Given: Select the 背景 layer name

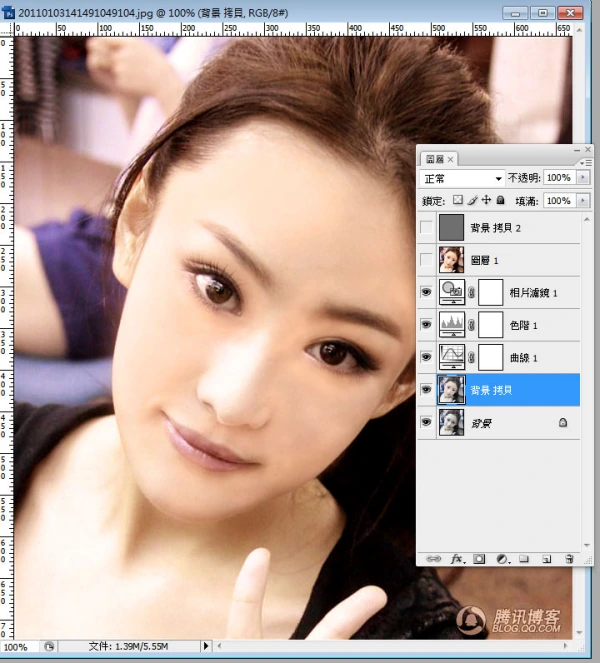Looking at the screenshot, I should 481,423.
